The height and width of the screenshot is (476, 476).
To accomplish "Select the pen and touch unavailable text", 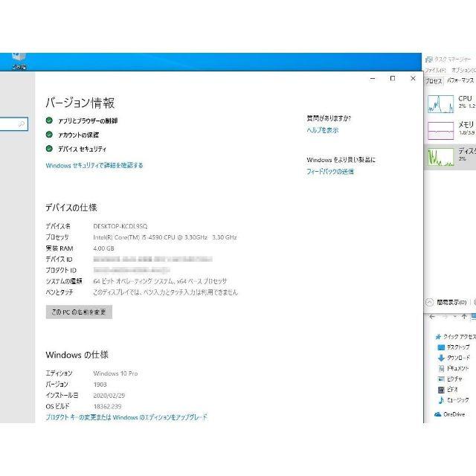I will pyautogui.click(x=165, y=292).
